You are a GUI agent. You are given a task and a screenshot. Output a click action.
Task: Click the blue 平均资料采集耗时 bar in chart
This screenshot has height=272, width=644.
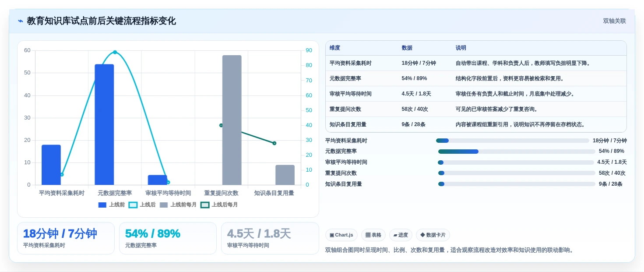click(51, 165)
